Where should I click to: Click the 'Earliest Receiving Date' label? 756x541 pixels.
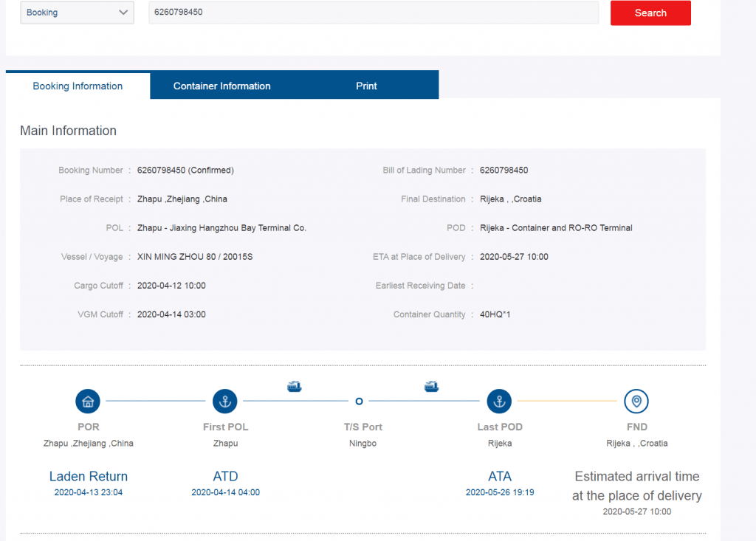420,286
